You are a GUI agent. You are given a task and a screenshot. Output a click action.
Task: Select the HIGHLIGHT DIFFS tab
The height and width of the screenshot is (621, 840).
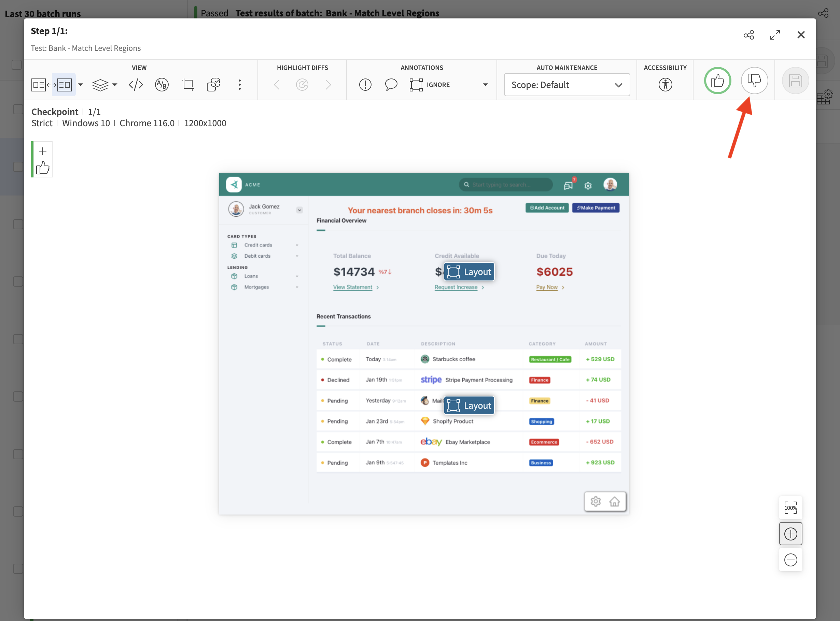[x=302, y=67]
